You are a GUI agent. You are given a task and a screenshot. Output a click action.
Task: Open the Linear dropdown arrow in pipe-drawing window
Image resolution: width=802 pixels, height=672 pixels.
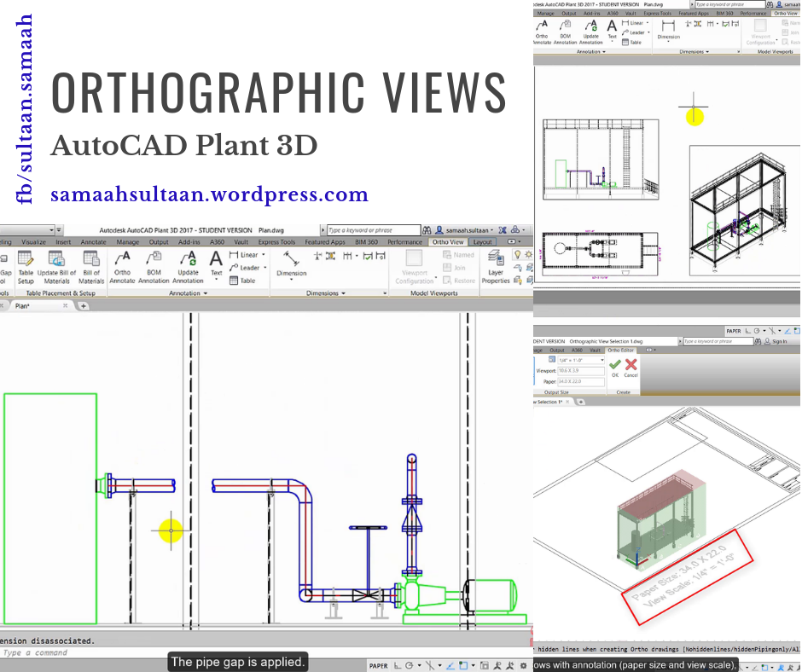[x=264, y=255]
